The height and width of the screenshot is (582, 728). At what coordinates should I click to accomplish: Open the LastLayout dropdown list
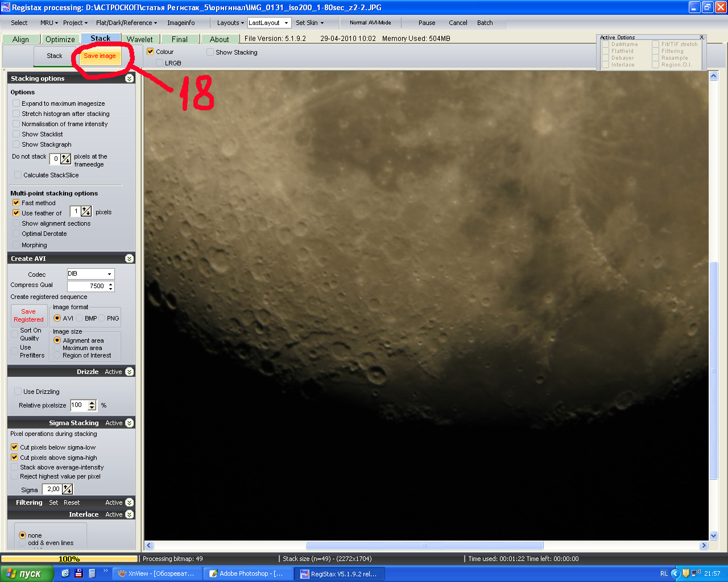[x=286, y=23]
